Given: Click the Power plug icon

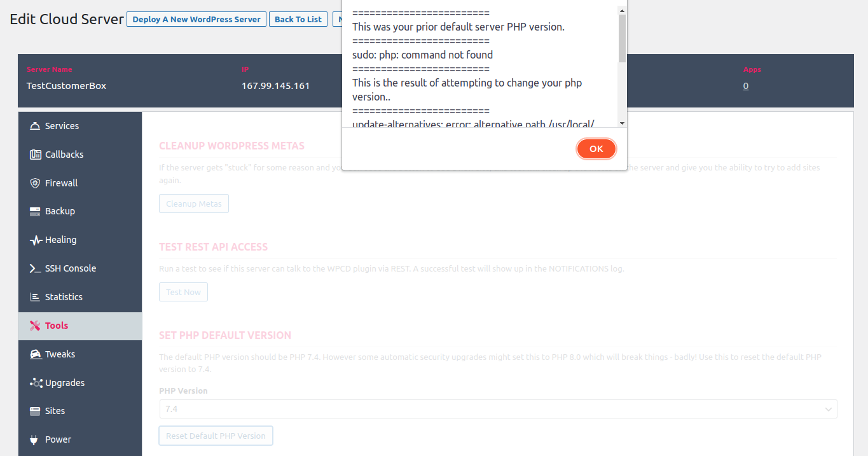Looking at the screenshot, I should click(x=36, y=439).
